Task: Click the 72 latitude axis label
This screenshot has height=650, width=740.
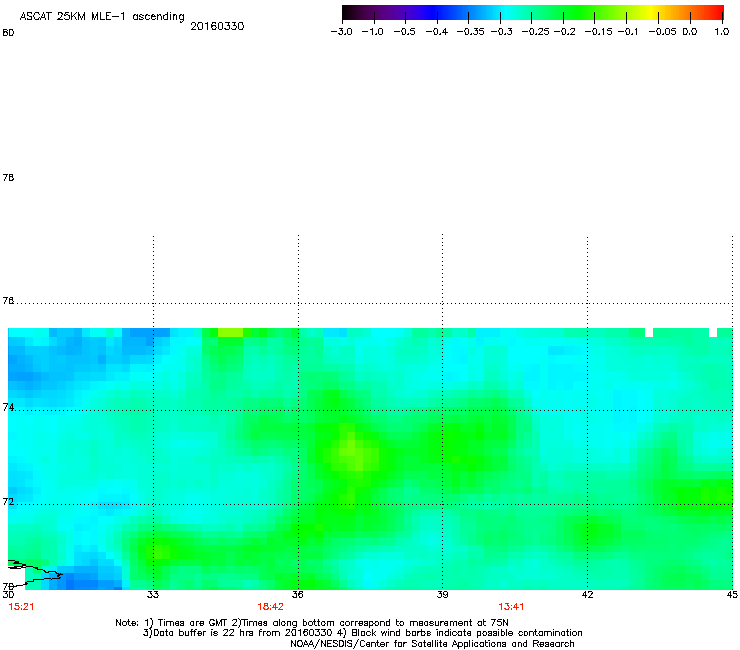Action: point(8,502)
